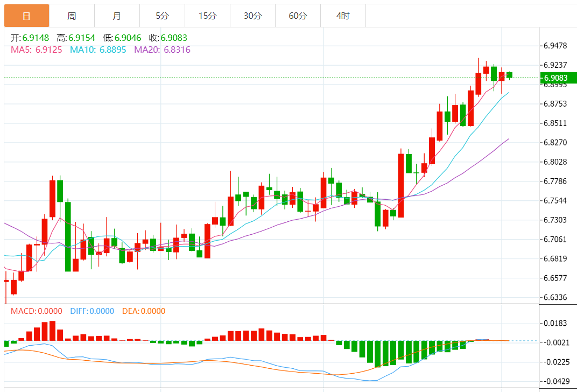Screen dimensions: 577x392
Task: Click the 6.6819 price axis label
Action: (x=555, y=258)
